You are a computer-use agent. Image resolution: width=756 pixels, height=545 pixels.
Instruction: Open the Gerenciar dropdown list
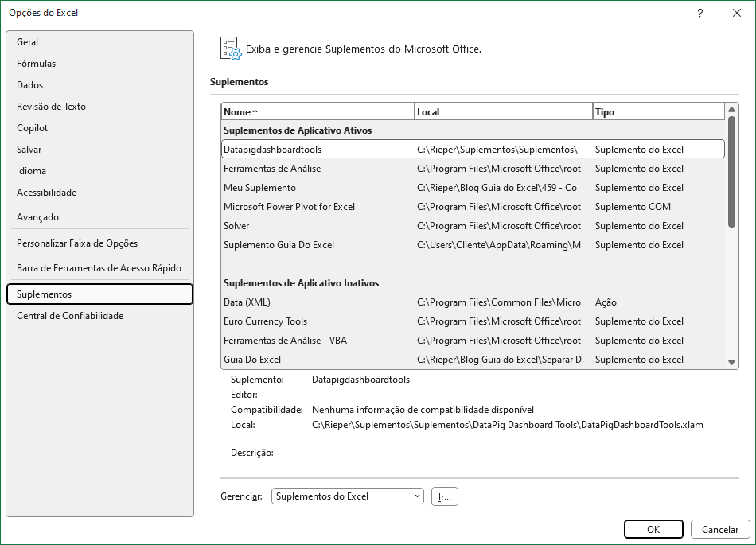(347, 496)
